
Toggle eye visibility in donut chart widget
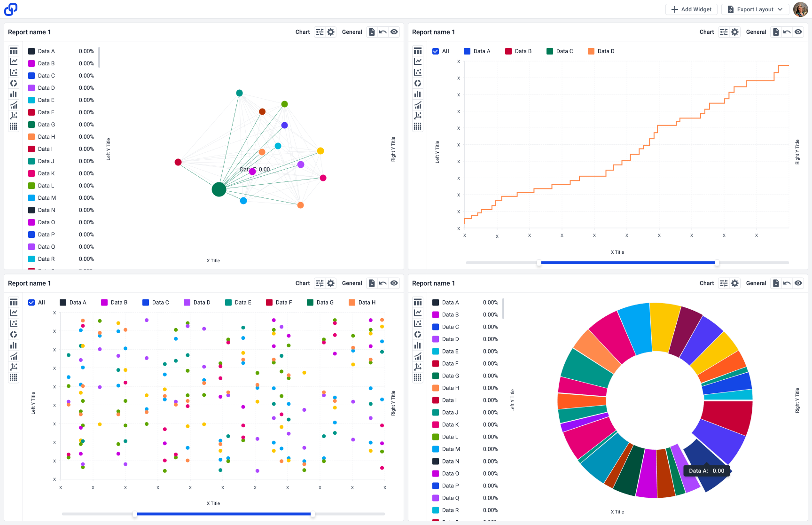[798, 283]
